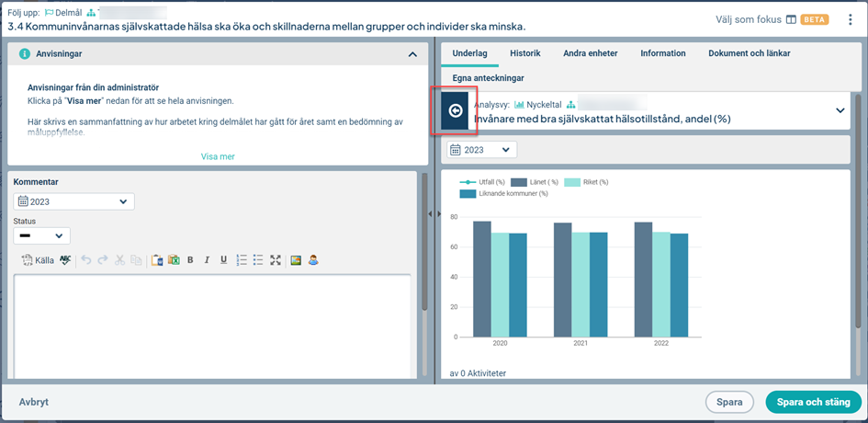Insert a bulleted list
The height and width of the screenshot is (423, 868).
pos(257,259)
